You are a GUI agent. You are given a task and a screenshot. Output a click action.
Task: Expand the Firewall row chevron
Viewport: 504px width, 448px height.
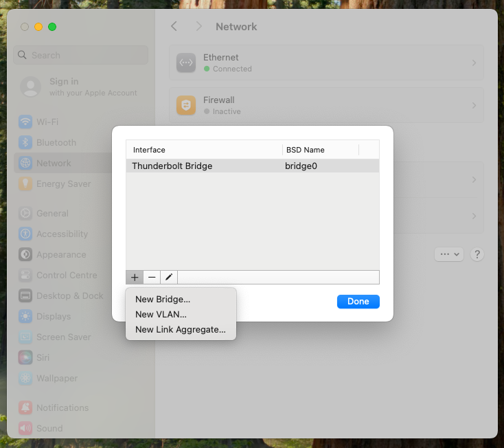coord(473,105)
